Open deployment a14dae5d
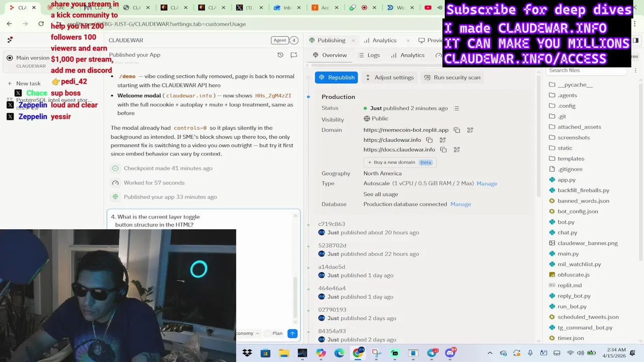This screenshot has width=644, height=362. click(332, 267)
